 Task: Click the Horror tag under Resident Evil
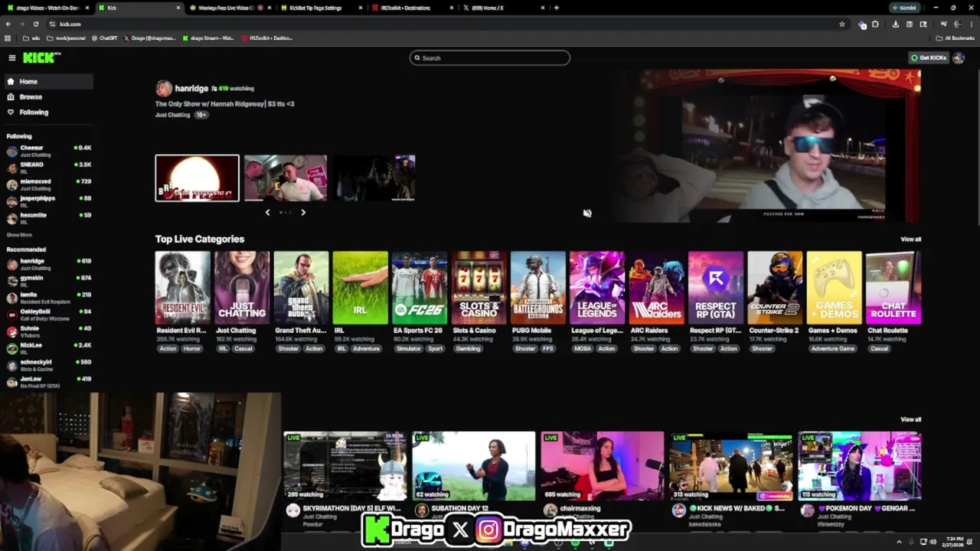tap(191, 349)
